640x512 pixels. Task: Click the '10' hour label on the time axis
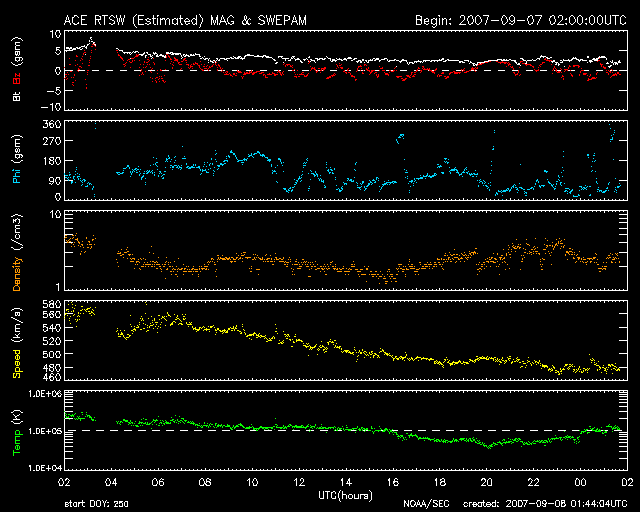(252, 482)
